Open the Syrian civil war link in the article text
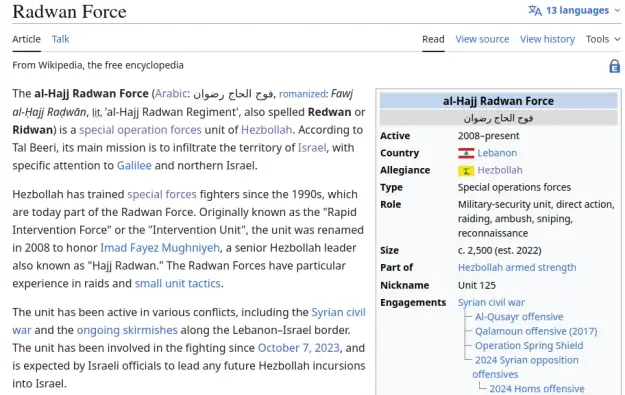Screen dimensions: 625x395 (338, 312)
